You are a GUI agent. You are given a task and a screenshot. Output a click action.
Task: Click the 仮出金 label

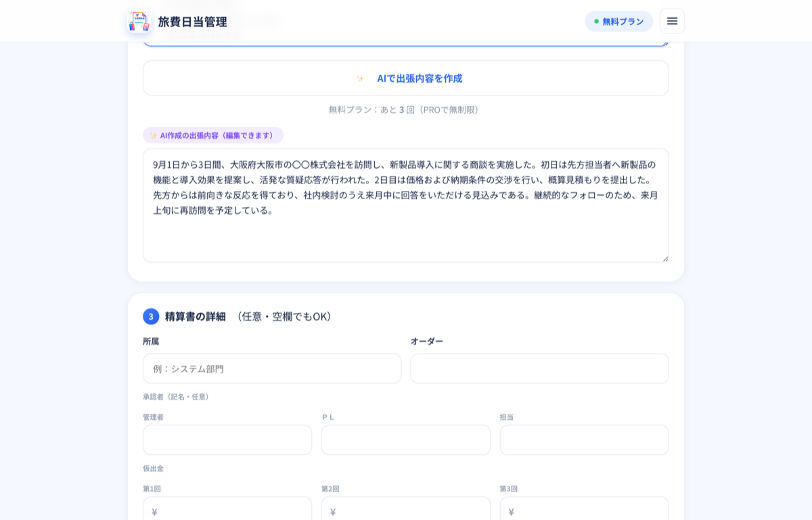[154, 469]
